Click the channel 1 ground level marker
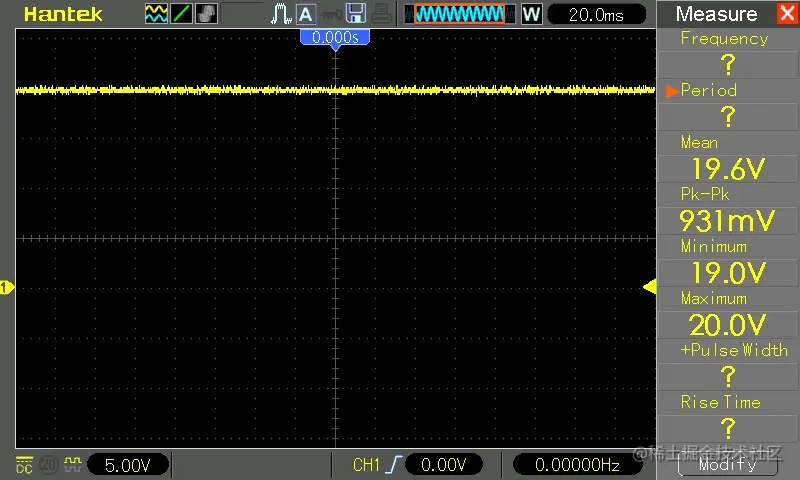800x480 pixels. pyautogui.click(x=7, y=288)
